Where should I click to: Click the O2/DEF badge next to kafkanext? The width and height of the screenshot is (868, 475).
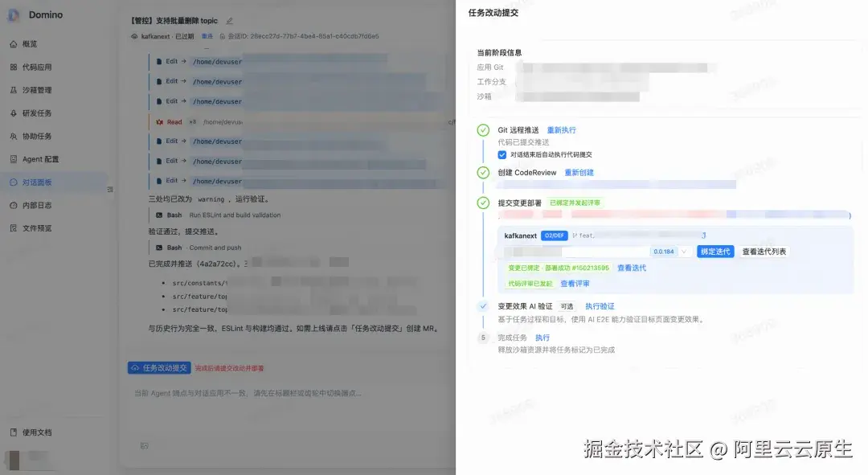(x=554, y=235)
